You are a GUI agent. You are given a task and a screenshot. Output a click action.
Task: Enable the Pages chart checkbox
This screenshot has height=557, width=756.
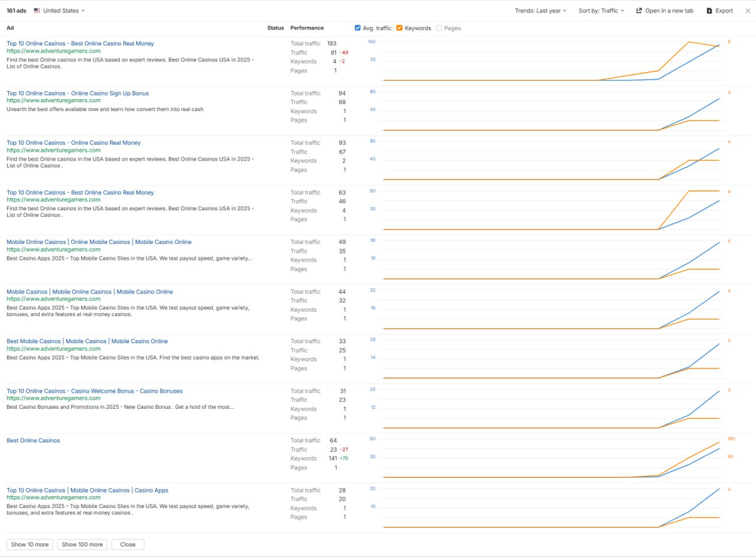click(439, 28)
